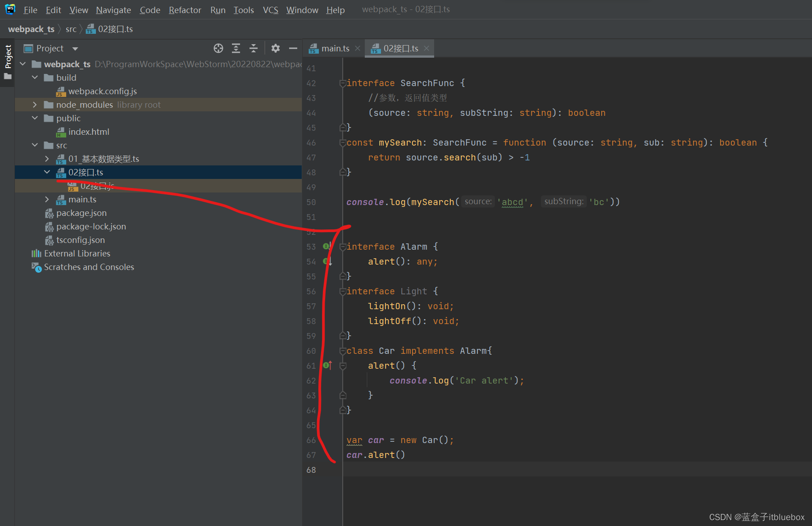The image size is (812, 526).
Task: Click implements gutter marker on line 61
Action: (327, 366)
